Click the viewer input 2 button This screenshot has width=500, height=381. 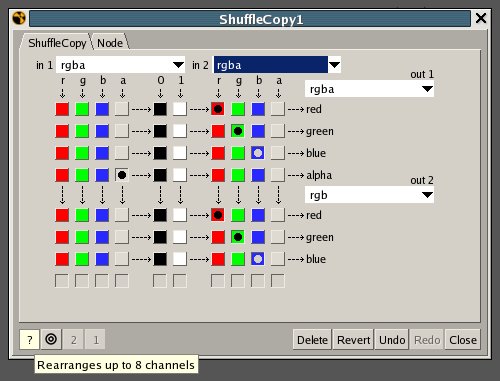(73, 339)
